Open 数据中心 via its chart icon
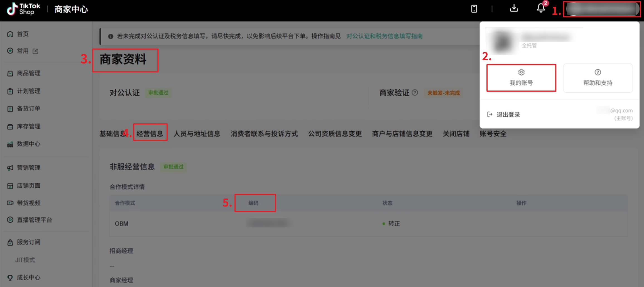Image resolution: width=644 pixels, height=287 pixels. pos(10,144)
